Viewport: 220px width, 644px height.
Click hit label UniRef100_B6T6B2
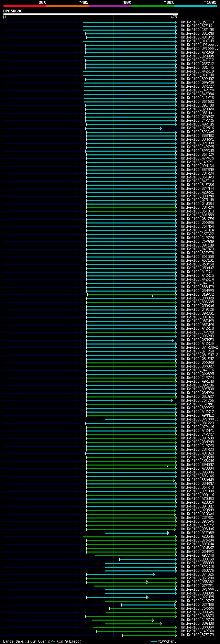[197, 102]
